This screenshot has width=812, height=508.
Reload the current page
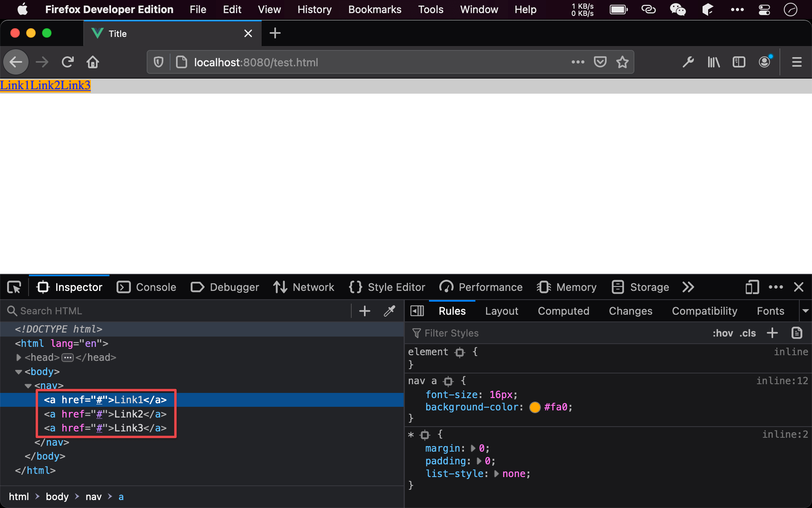click(x=67, y=62)
